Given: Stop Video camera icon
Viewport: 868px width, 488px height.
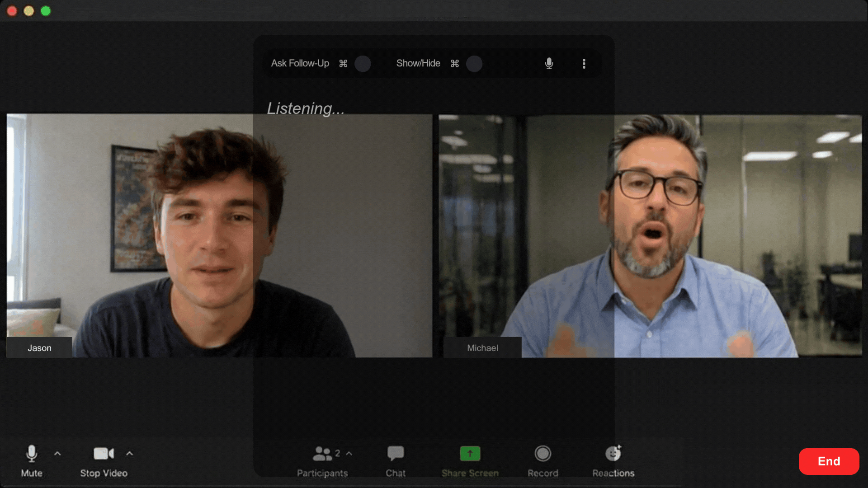Looking at the screenshot, I should click(x=104, y=453).
